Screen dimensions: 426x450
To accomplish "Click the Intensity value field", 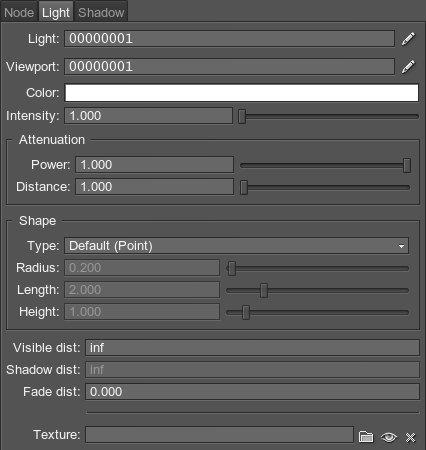I will [x=148, y=116].
